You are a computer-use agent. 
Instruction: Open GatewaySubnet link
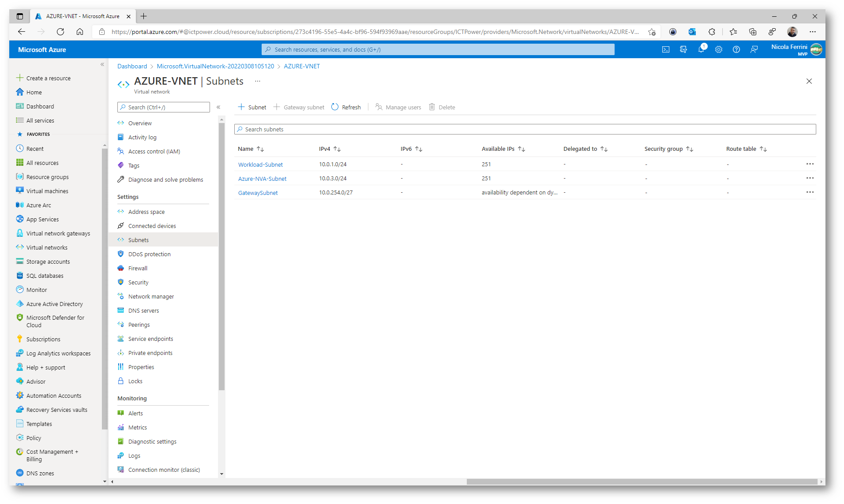tap(258, 193)
